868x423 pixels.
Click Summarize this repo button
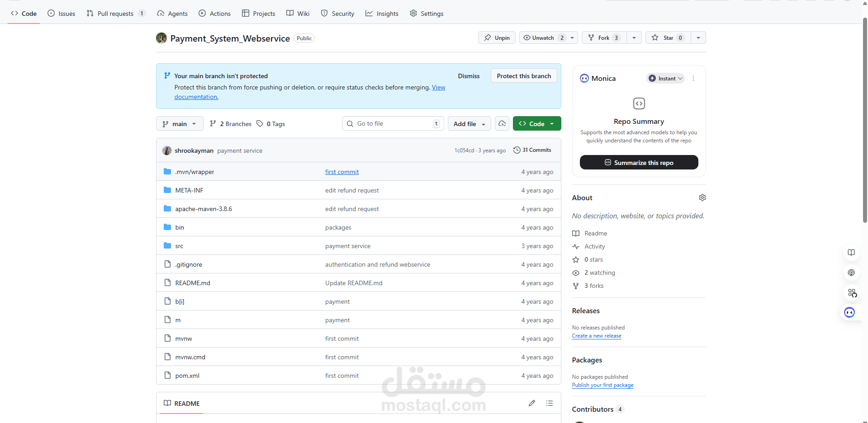point(639,162)
